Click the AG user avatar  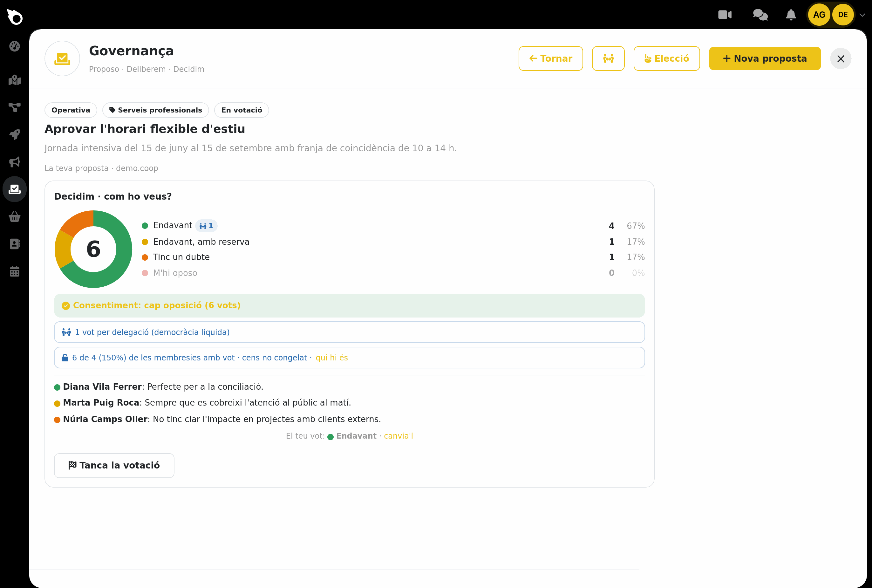pyautogui.click(x=819, y=15)
